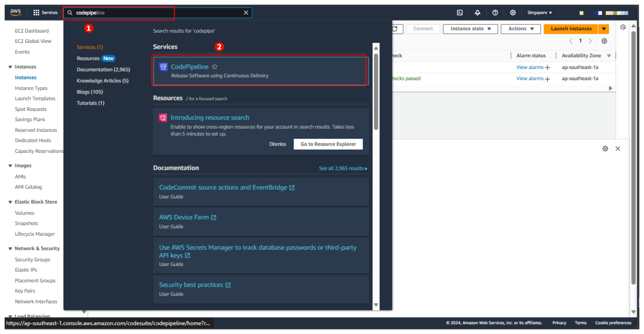Select the Services (1) results filter
This screenshot has height=334, width=644.
[x=90, y=47]
